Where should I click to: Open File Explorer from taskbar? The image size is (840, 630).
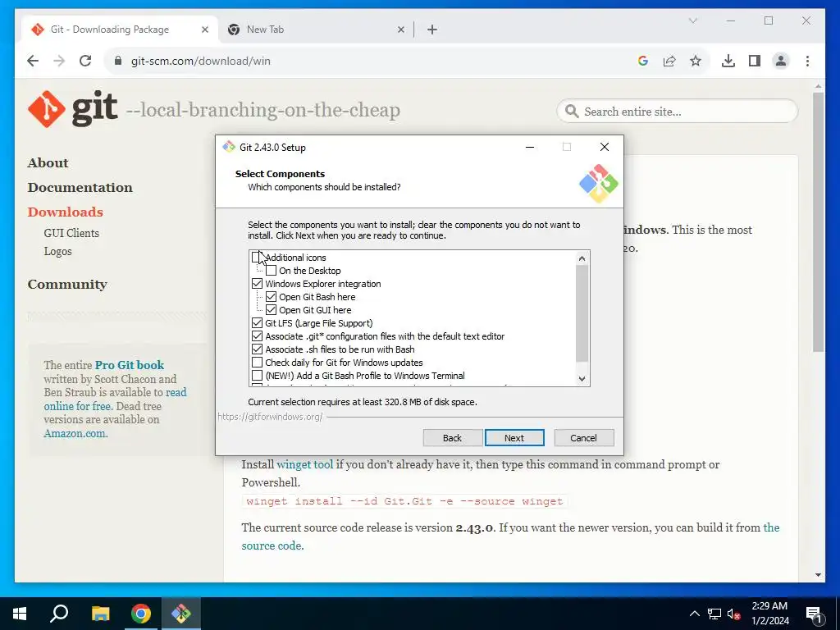pos(100,614)
